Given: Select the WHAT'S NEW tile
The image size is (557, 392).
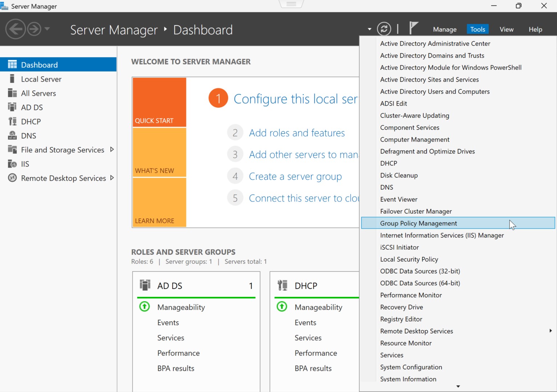Looking at the screenshot, I should (160, 152).
